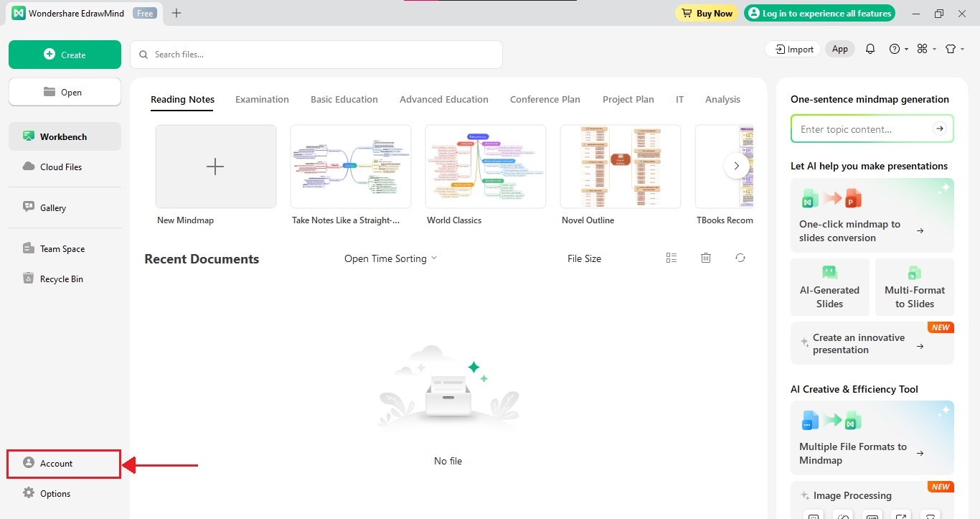Image resolution: width=980 pixels, height=519 pixels.
Task: Click the new tab plus icon
Action: [x=176, y=13]
